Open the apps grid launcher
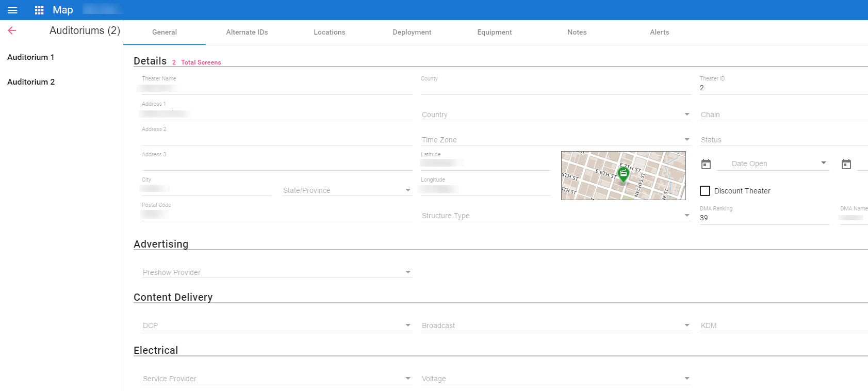The height and width of the screenshot is (391, 868). pyautogui.click(x=39, y=10)
